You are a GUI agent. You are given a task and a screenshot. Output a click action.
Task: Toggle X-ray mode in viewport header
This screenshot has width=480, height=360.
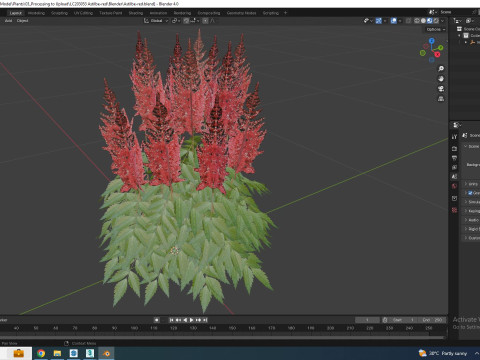click(x=408, y=21)
